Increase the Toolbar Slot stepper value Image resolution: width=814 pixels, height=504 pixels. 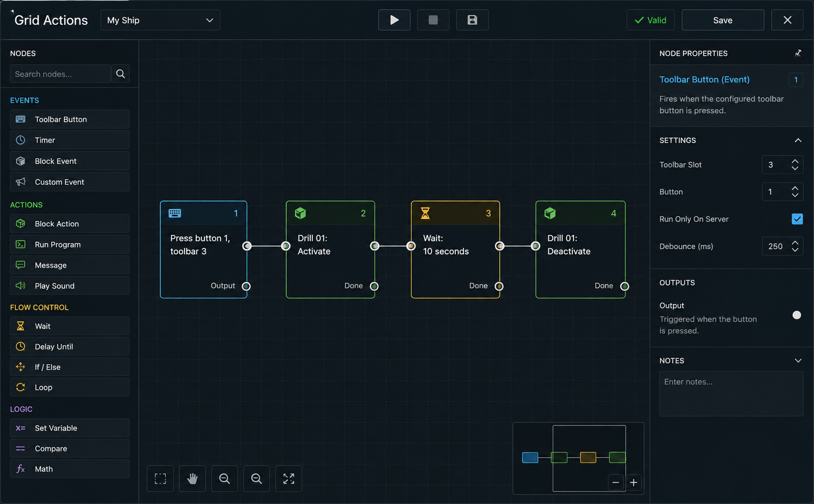click(x=795, y=161)
